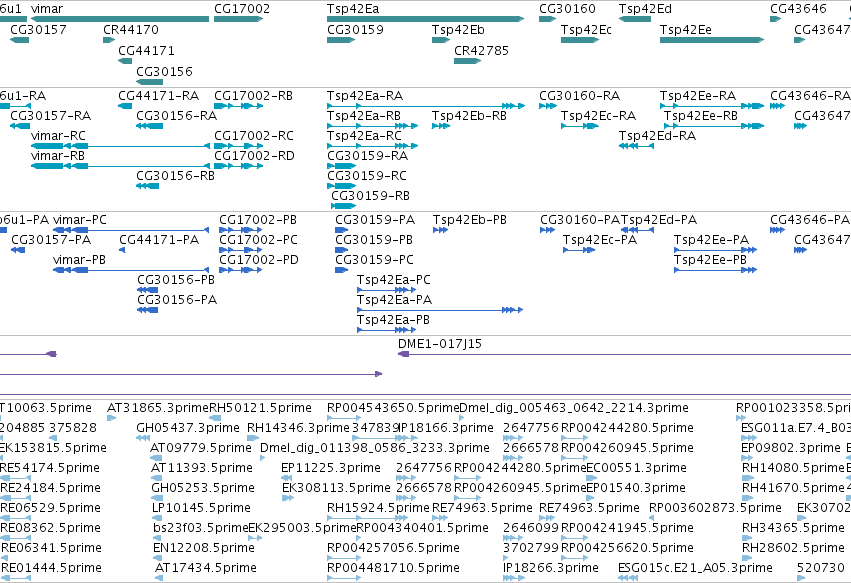Open the Tsp42Ec gene feature

click(580, 40)
